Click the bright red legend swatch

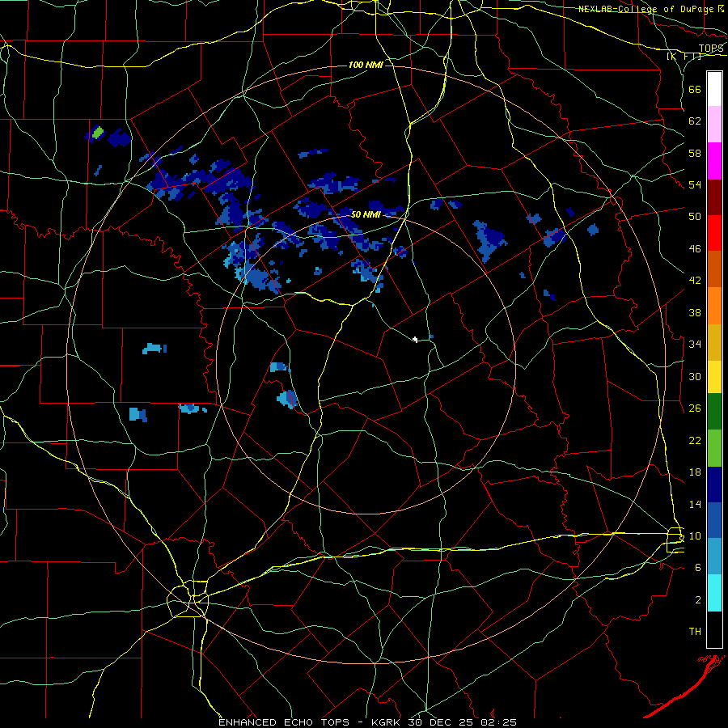coord(714,233)
